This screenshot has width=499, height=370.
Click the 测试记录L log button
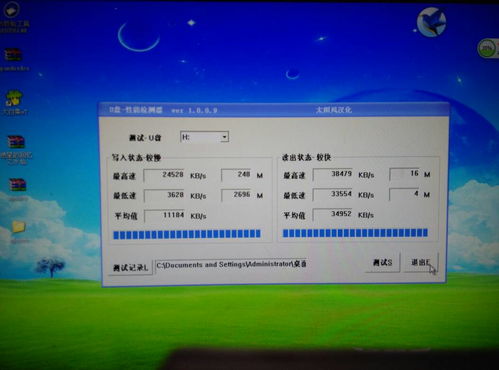point(131,267)
